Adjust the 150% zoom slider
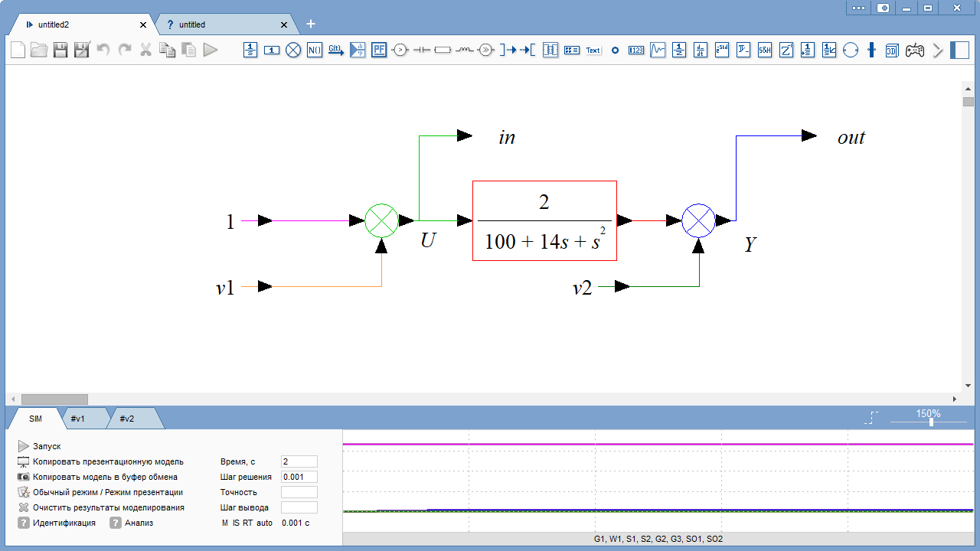The height and width of the screenshot is (551, 980). coord(931,422)
